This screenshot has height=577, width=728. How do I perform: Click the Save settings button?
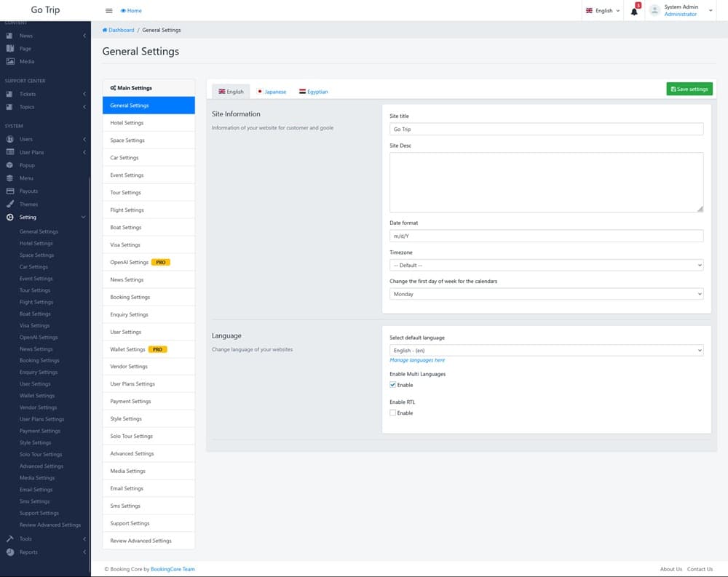click(689, 89)
